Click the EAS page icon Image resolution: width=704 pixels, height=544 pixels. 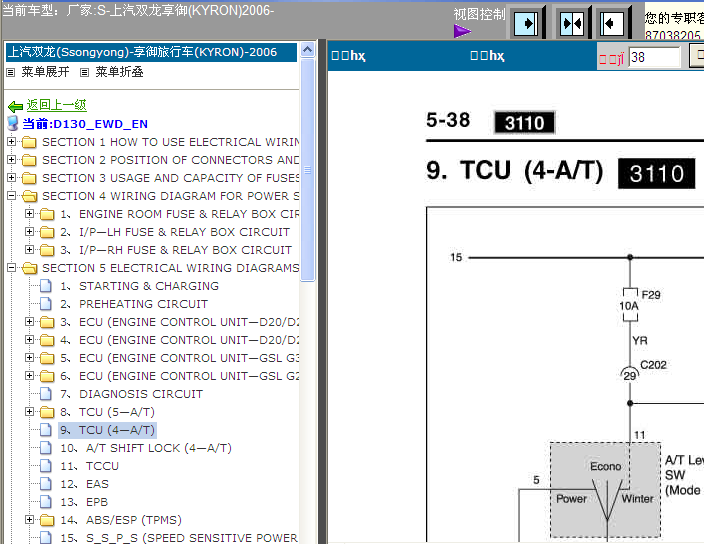45,484
